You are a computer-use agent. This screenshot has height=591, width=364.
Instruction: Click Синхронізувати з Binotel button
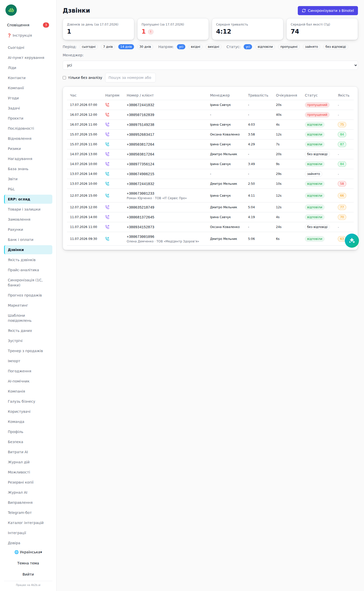click(328, 11)
